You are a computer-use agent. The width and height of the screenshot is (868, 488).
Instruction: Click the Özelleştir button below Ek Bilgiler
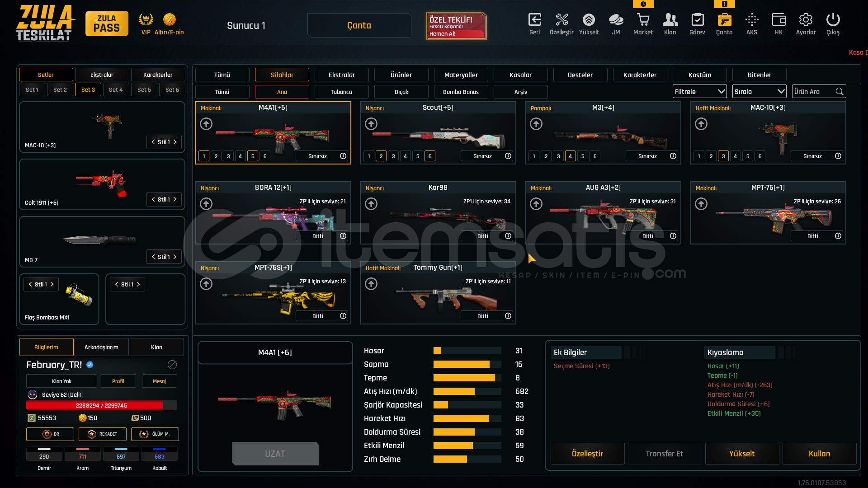point(587,454)
